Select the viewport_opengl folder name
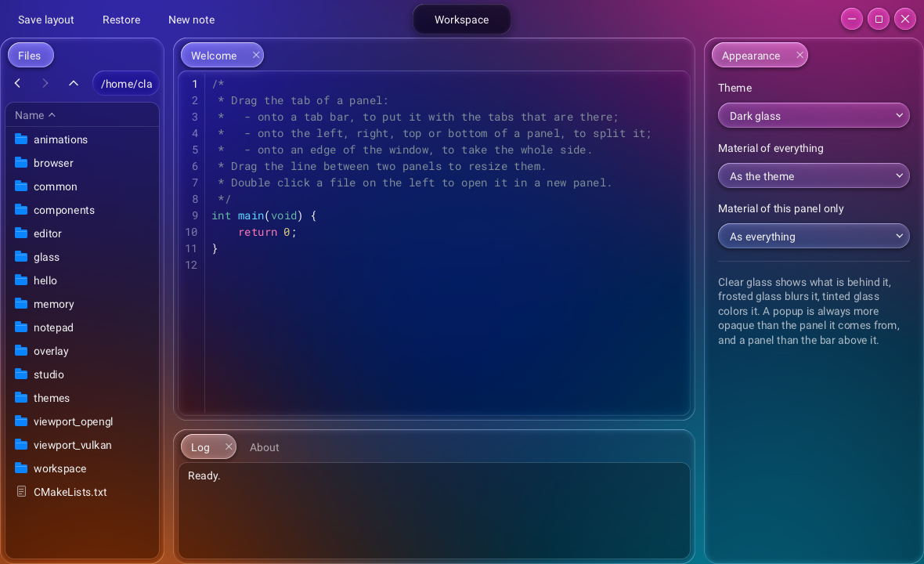This screenshot has height=564, width=924. (x=73, y=421)
